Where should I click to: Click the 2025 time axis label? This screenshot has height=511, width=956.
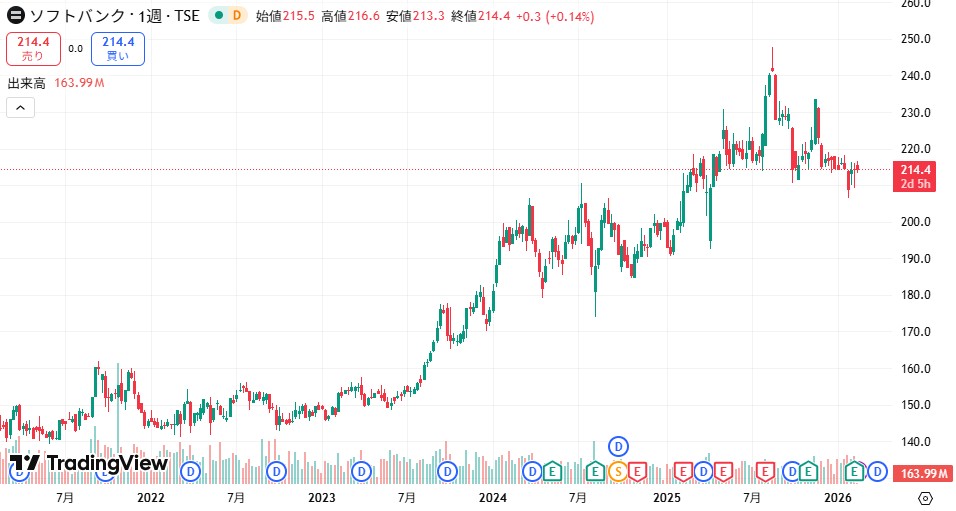[666, 498]
